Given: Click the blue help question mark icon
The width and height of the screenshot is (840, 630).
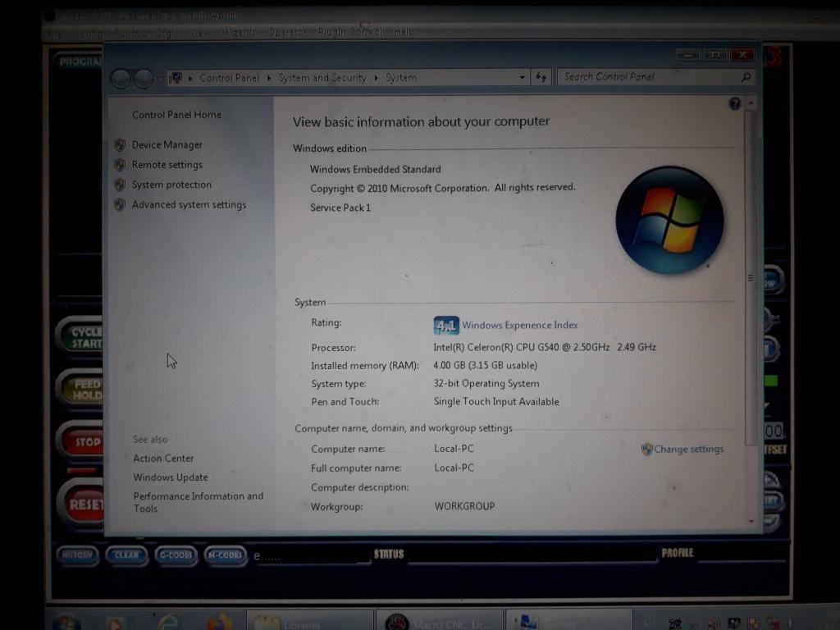Looking at the screenshot, I should coord(734,103).
